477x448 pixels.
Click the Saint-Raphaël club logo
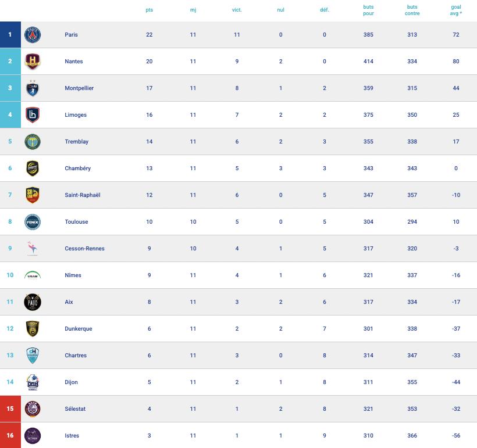(x=33, y=195)
